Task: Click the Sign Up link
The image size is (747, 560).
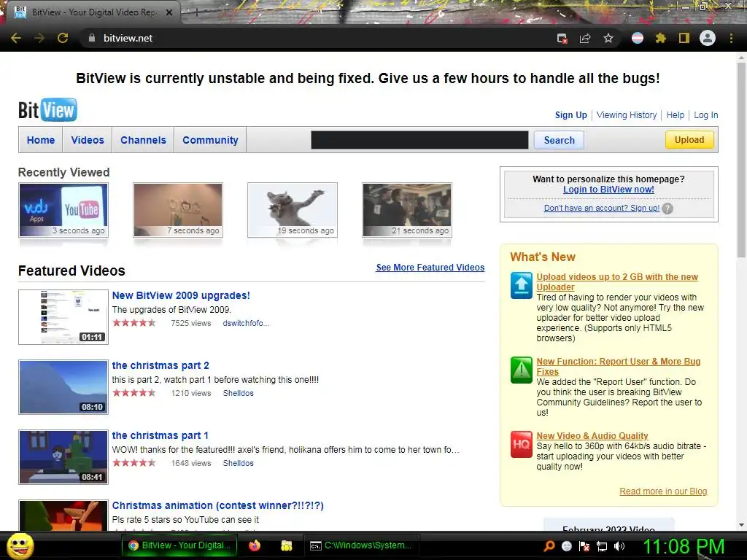Action: (x=570, y=114)
